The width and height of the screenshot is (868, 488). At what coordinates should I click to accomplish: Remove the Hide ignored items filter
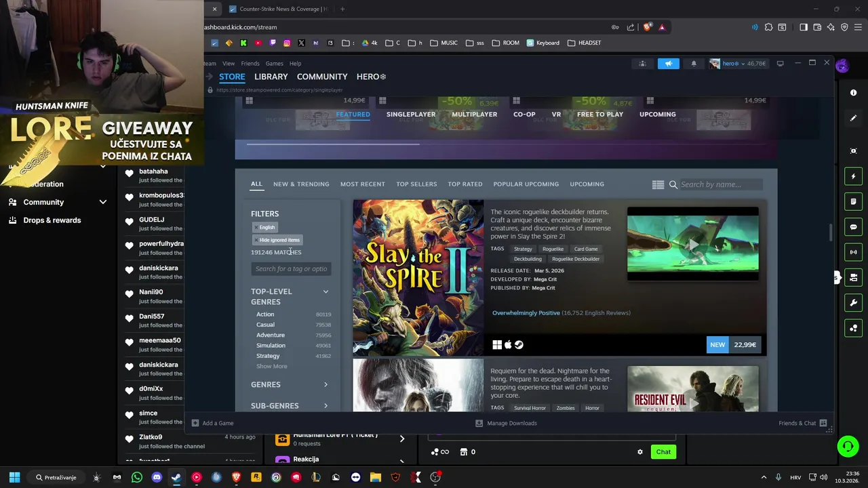click(x=256, y=240)
